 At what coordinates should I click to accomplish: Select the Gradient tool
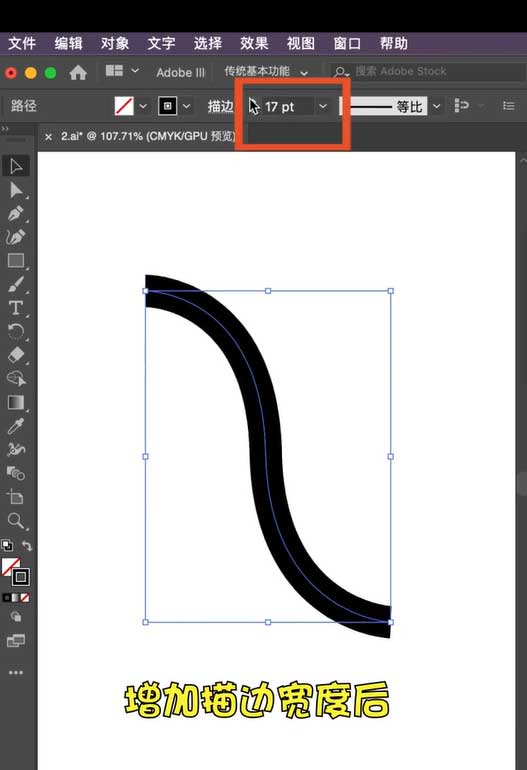point(16,403)
